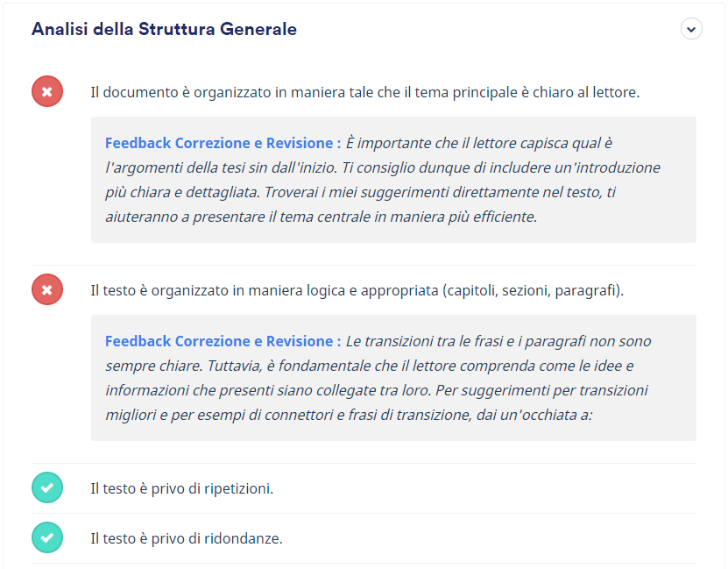The image size is (728, 569).
Task: Select the statement 'Il testo è privo di ripetizioni.'
Action: pos(182,488)
